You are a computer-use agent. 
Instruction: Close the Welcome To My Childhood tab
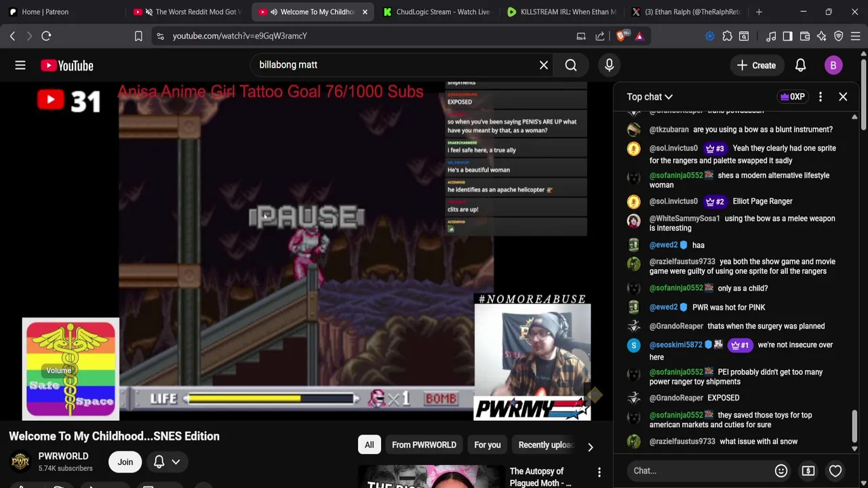tap(364, 12)
